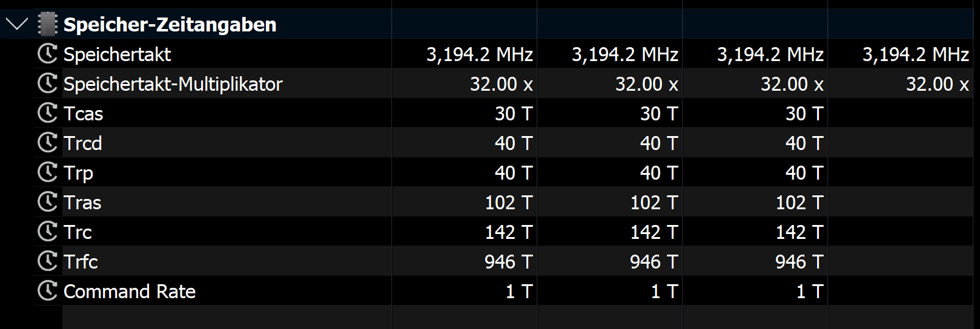This screenshot has height=329, width=980.
Task: Click first column Tras value 102 T
Action: coord(509,203)
